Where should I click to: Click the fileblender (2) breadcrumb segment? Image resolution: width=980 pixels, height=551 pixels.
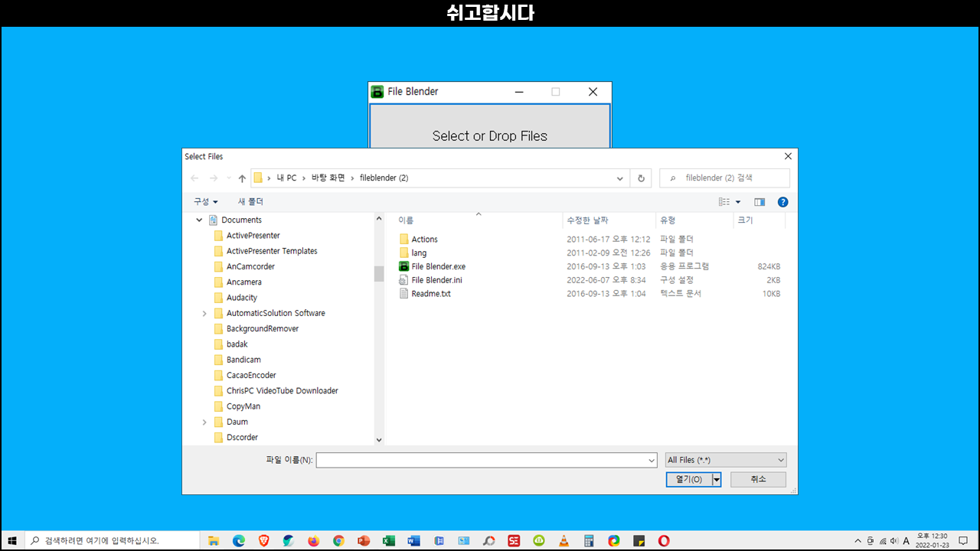(384, 178)
